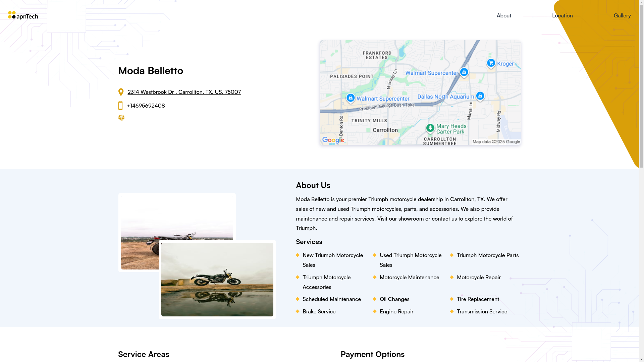This screenshot has width=644, height=362.
Task: Click Transmission Service item
Action: pos(482,311)
